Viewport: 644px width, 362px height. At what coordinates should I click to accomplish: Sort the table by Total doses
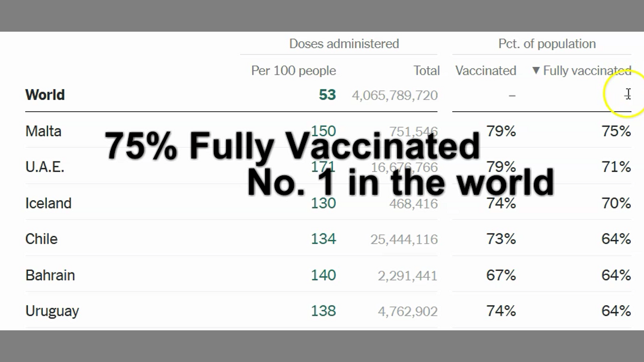coord(426,71)
